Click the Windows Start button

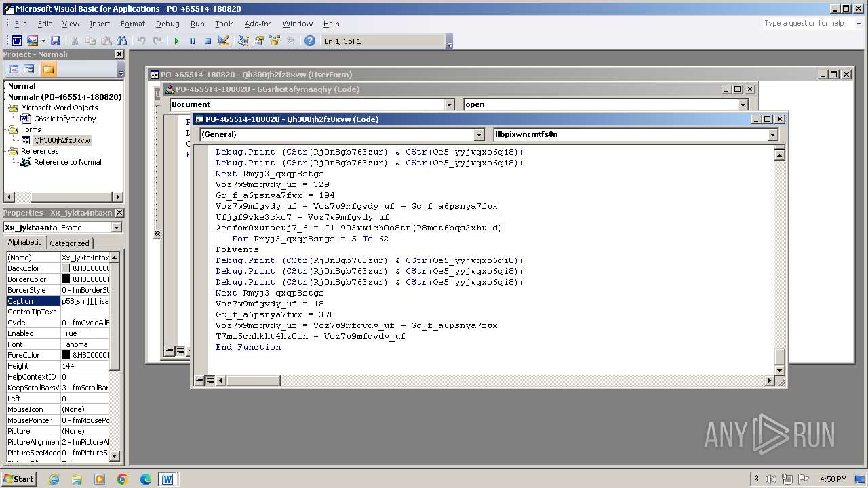coord(19,479)
